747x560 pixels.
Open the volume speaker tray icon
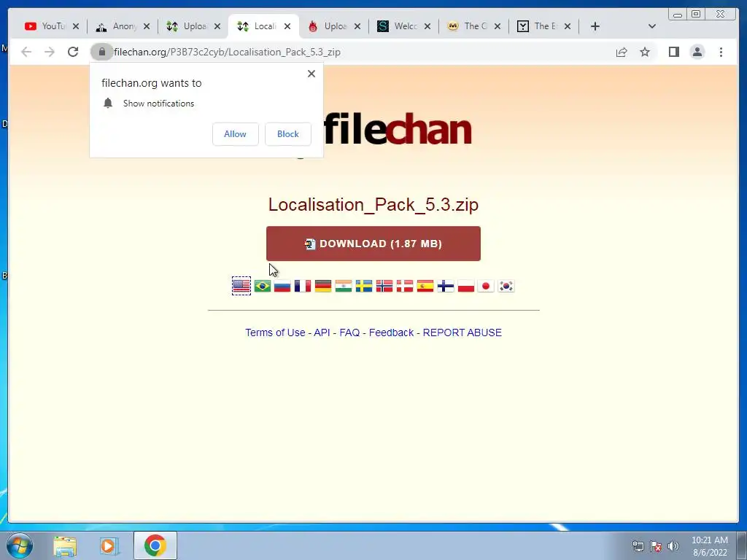[673, 546]
